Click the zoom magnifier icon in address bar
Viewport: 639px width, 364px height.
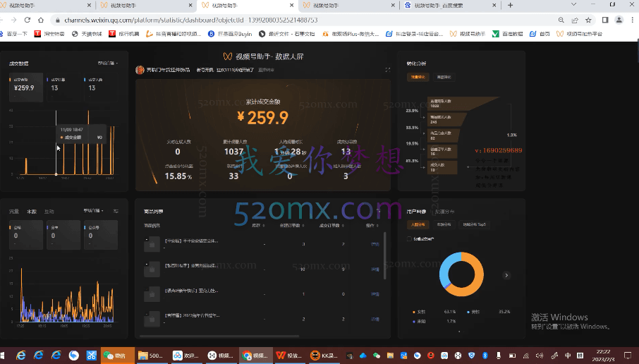(561, 20)
